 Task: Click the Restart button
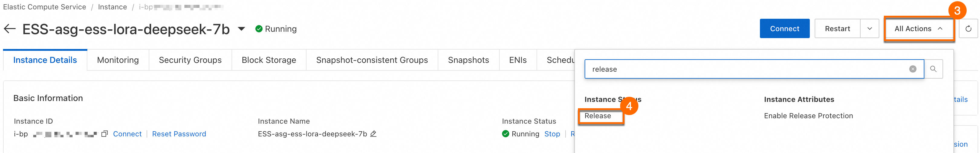point(837,29)
